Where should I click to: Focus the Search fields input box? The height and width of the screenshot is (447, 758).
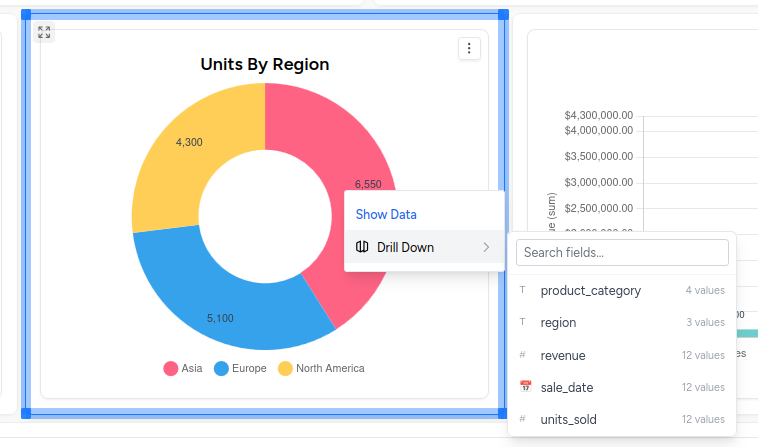coord(622,253)
